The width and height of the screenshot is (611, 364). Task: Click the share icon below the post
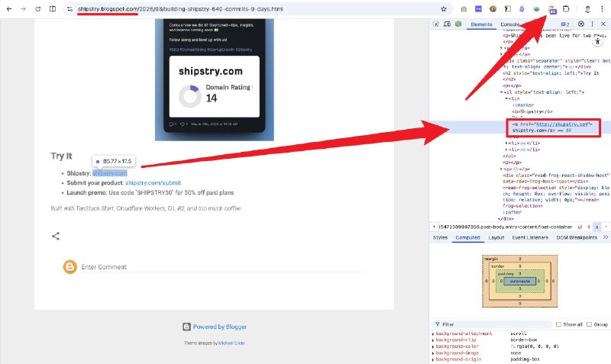pos(56,237)
